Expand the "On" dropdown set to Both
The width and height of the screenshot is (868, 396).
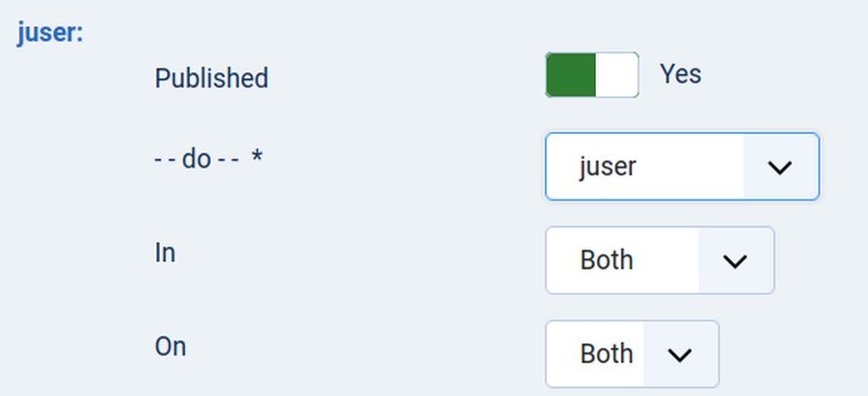point(632,355)
